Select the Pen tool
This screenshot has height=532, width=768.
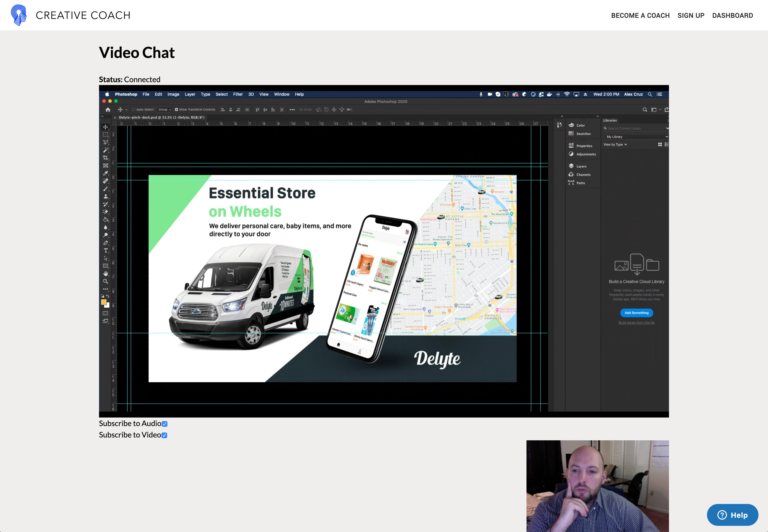(x=105, y=243)
